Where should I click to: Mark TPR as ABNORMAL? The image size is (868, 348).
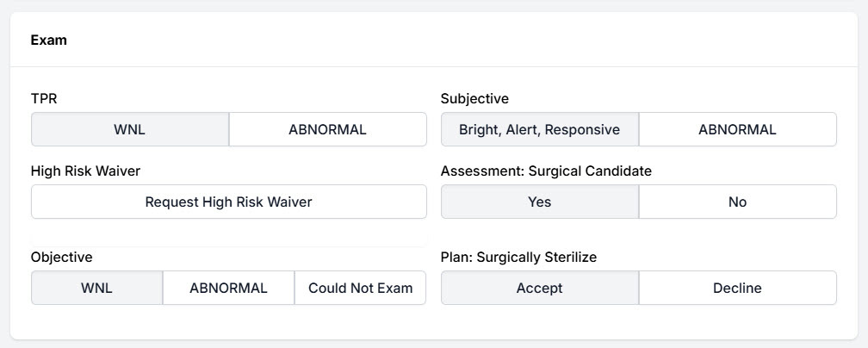coord(327,130)
